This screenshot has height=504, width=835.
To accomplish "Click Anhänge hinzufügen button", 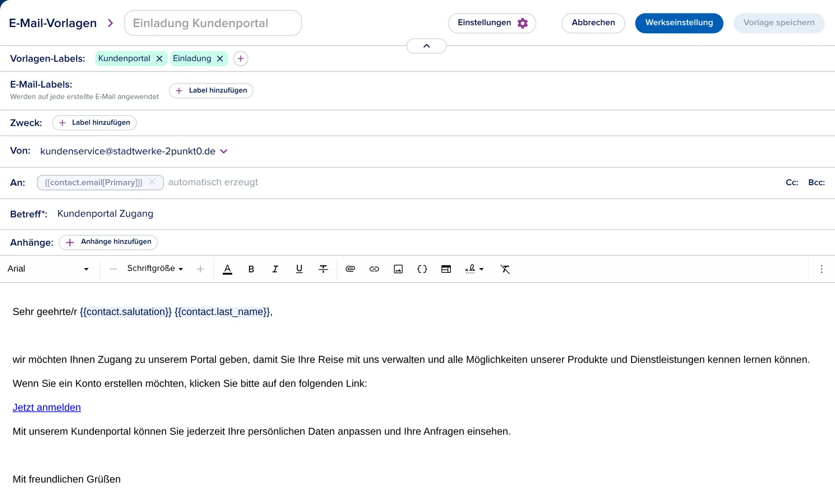I will click(x=108, y=242).
